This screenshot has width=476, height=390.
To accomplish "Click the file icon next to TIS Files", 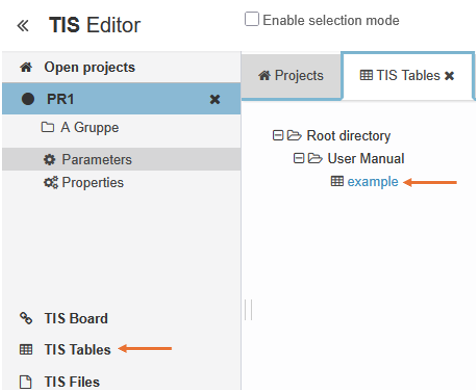I will [26, 382].
